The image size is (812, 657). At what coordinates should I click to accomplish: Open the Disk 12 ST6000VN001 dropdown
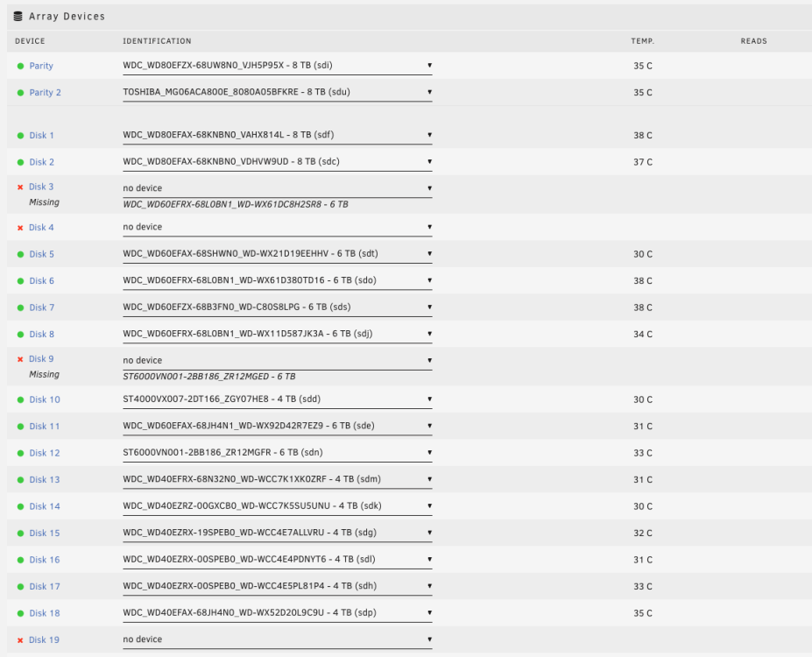(x=277, y=453)
